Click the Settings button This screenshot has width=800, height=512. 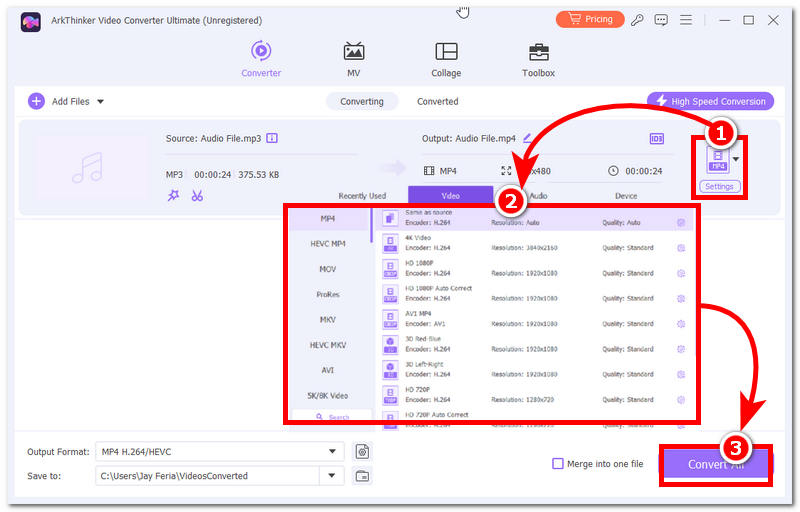point(719,187)
